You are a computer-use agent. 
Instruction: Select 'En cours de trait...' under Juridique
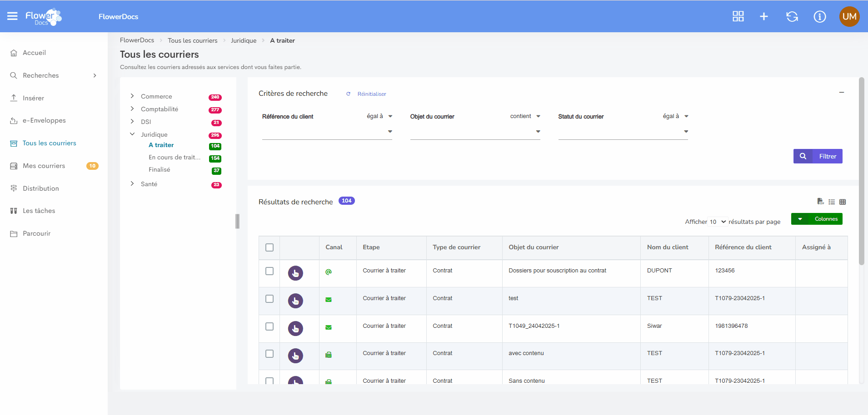pyautogui.click(x=175, y=157)
